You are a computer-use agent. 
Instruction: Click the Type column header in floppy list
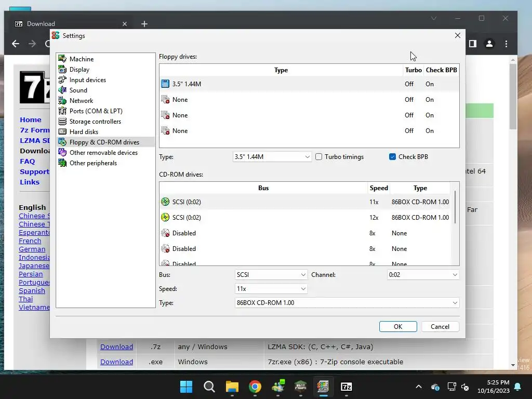281,70
